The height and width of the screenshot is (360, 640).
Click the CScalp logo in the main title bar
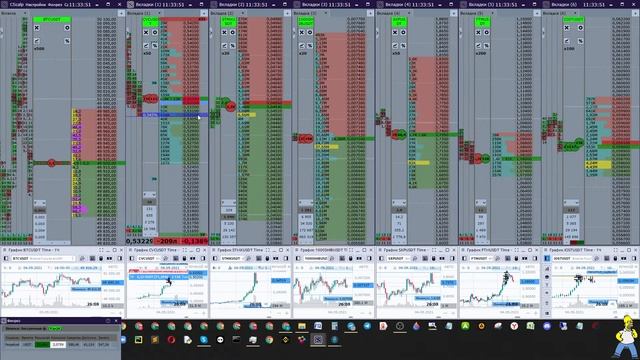click(x=4, y=4)
